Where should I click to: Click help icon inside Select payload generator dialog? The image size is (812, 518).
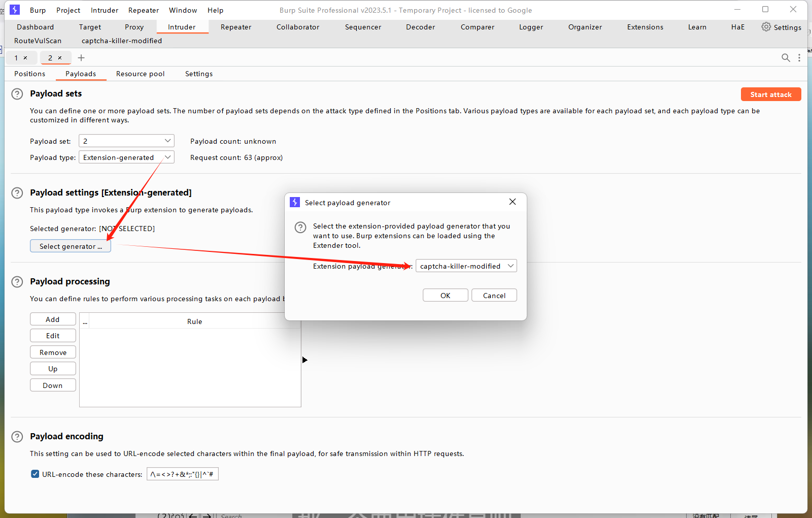[x=300, y=227]
